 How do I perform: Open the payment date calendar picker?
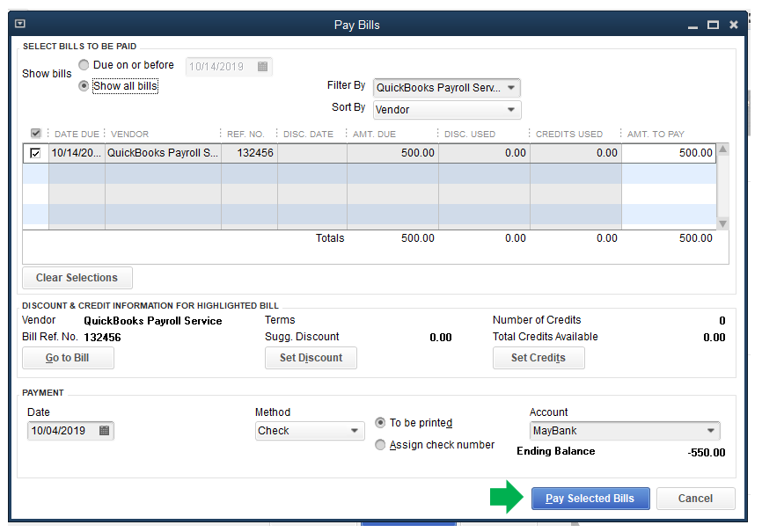pyautogui.click(x=104, y=431)
